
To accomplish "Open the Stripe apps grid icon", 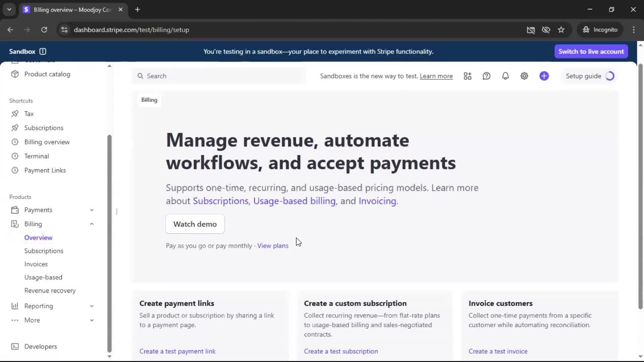I will [x=468, y=76].
